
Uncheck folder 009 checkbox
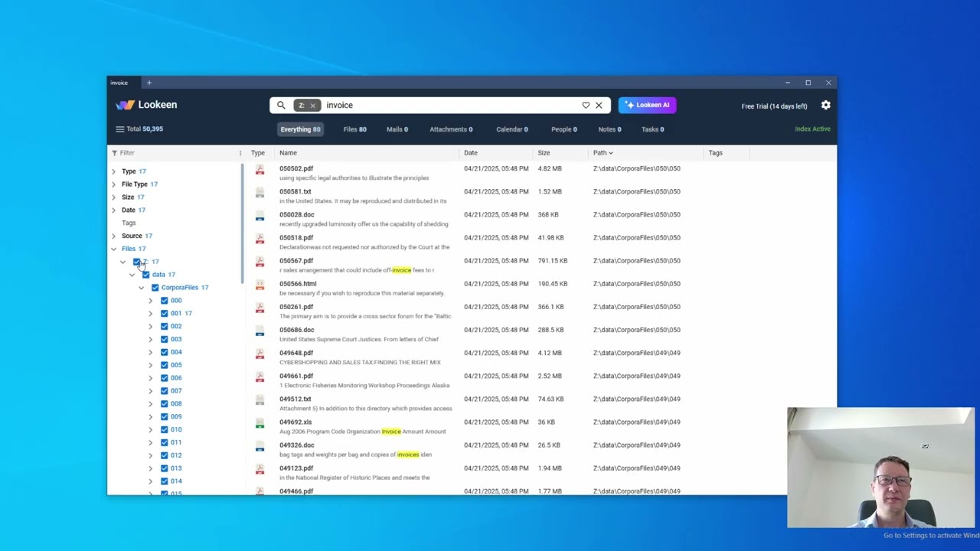tap(164, 416)
